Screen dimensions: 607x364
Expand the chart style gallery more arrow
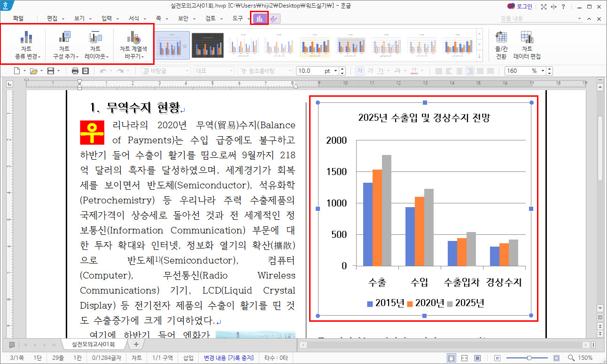(x=480, y=56)
